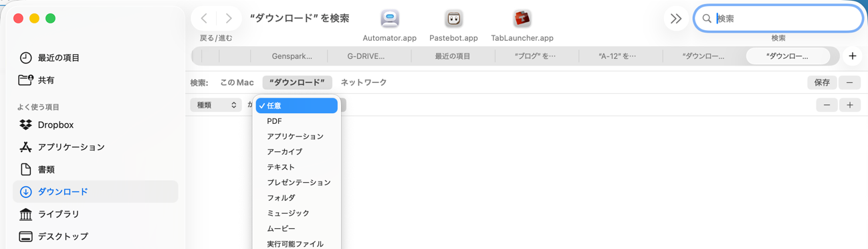Go back with the left chevron
Screen dimensions: 868x249
pos(204,19)
